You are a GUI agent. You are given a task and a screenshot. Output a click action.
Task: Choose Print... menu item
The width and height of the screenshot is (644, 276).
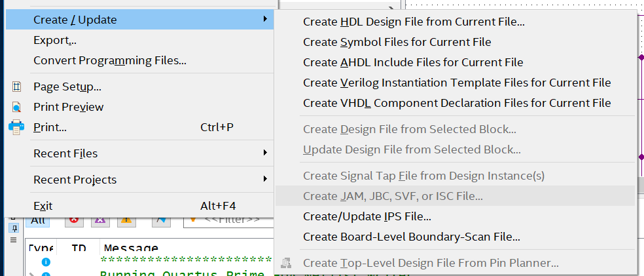[139, 128]
